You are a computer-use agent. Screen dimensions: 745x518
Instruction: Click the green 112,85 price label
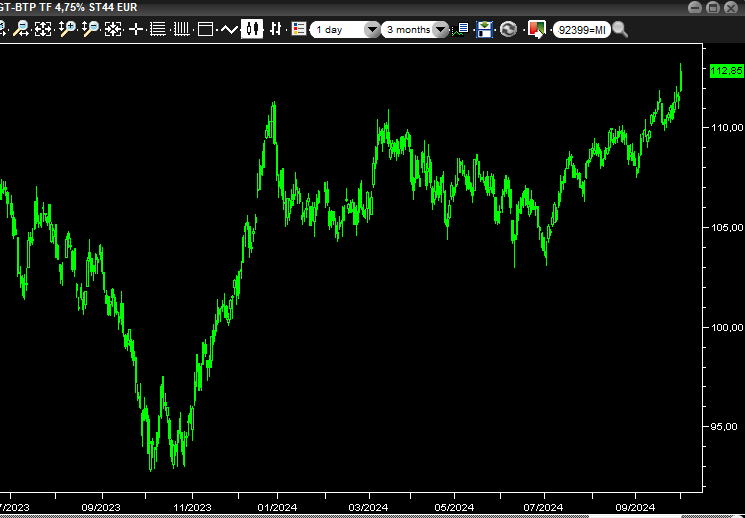(x=725, y=71)
